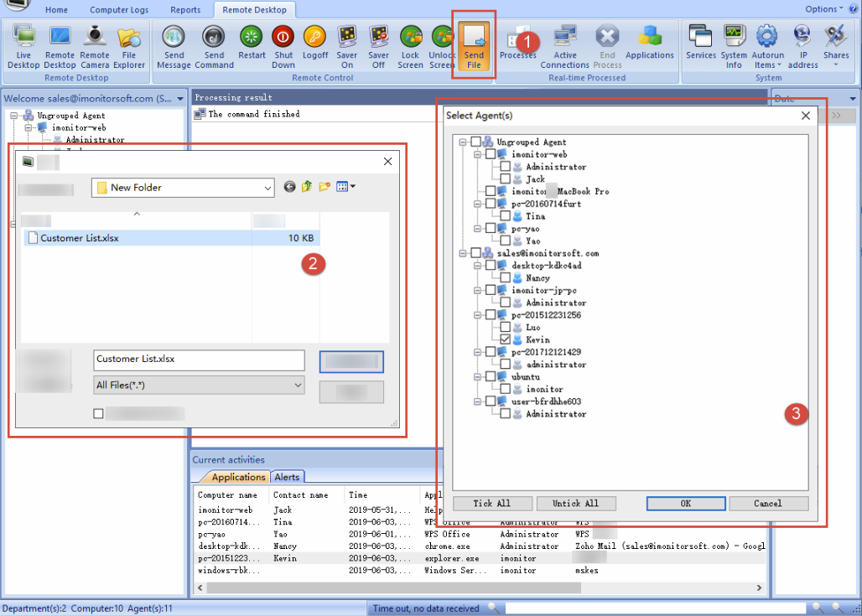Viewport: 862px width, 616px height.
Task: Cancel the Select Agent(s) dialog
Action: tap(768, 504)
